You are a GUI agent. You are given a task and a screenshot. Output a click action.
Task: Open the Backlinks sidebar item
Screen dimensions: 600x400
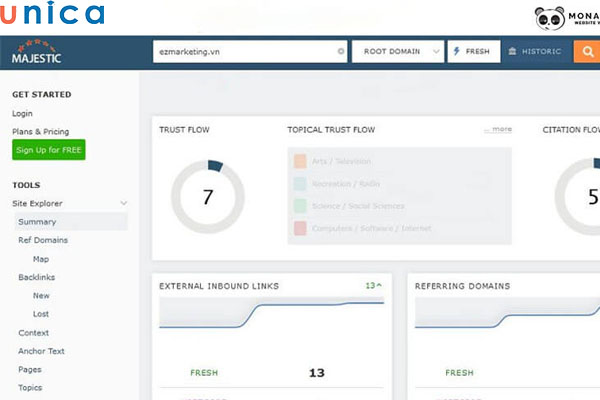[x=38, y=277]
